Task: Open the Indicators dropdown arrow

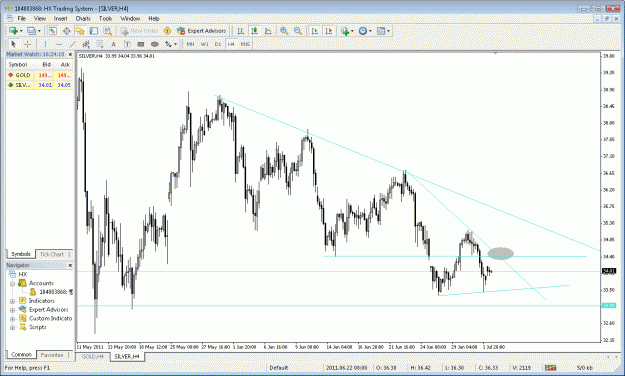Action: pos(352,31)
